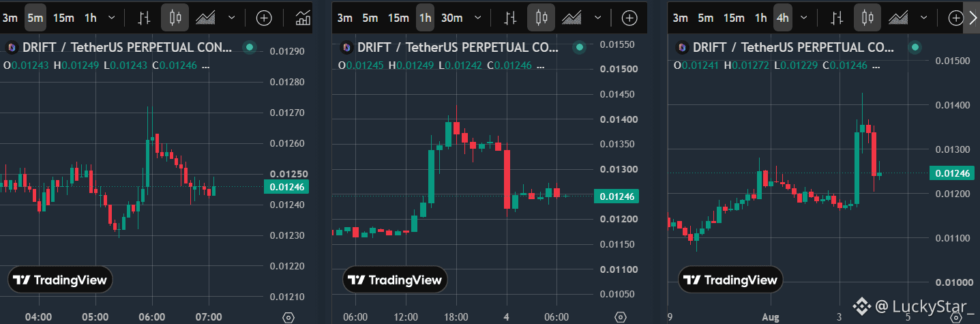
Task: Click 06:00 time label on left chart axis
Action: pyautogui.click(x=151, y=317)
